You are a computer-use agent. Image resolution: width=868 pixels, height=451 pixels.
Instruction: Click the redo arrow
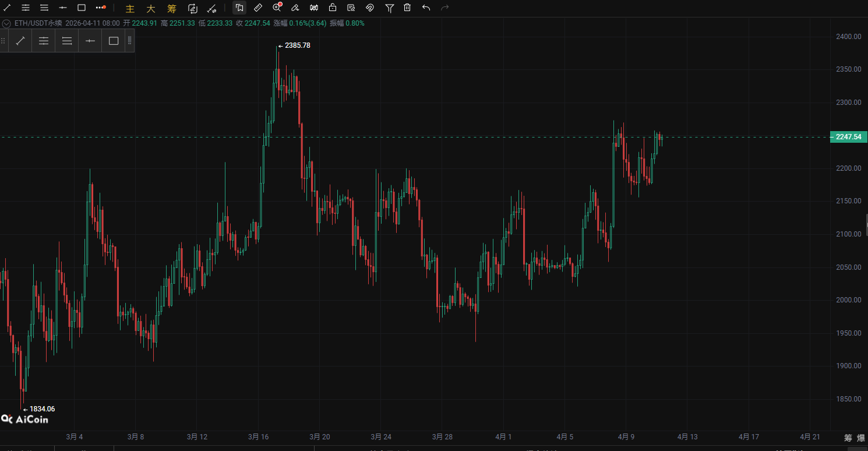[x=445, y=8]
